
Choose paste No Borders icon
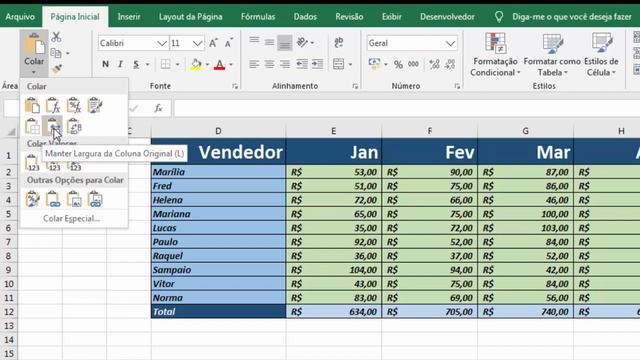point(32,127)
